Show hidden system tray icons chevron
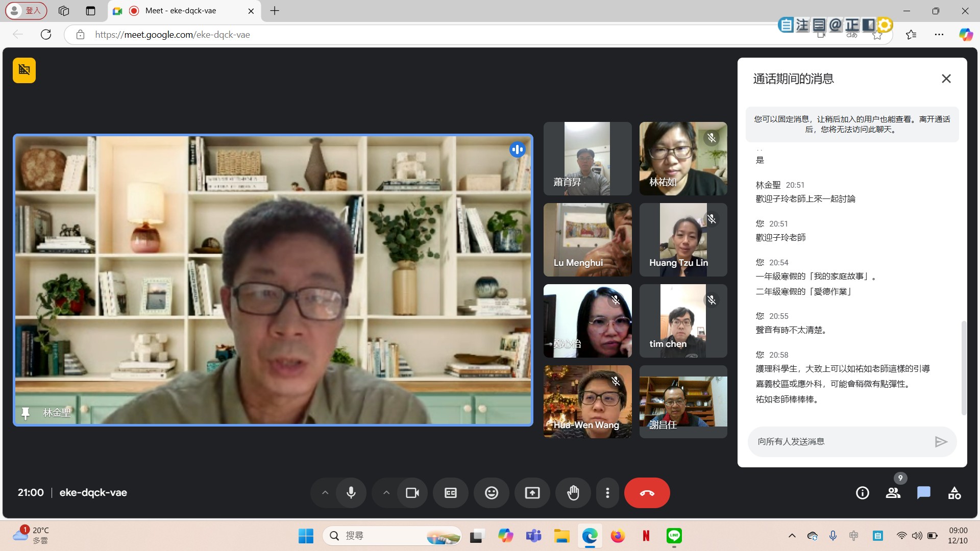The height and width of the screenshot is (551, 980). [792, 536]
